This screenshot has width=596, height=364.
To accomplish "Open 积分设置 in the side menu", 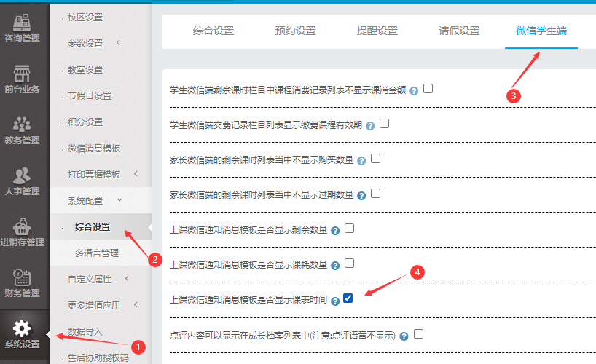I will click(x=85, y=122).
